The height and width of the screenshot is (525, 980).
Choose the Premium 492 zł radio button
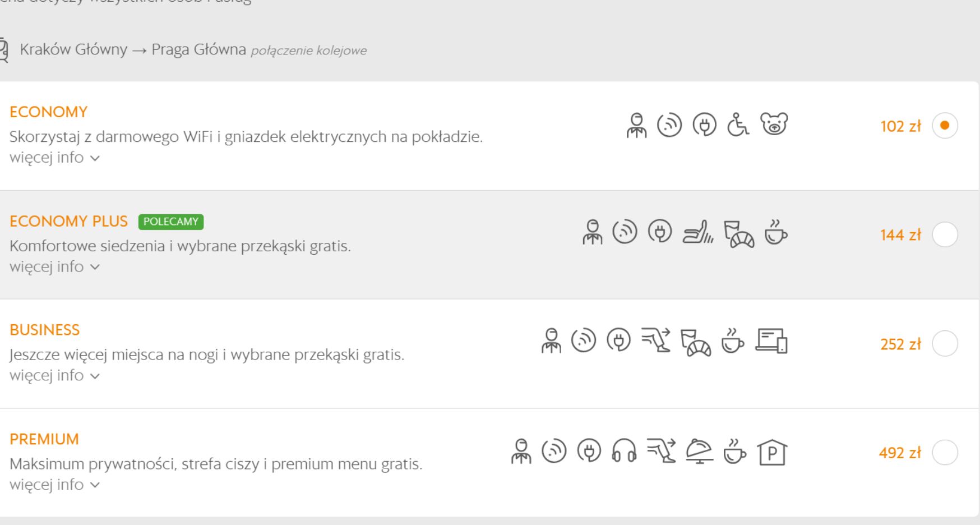(x=945, y=453)
